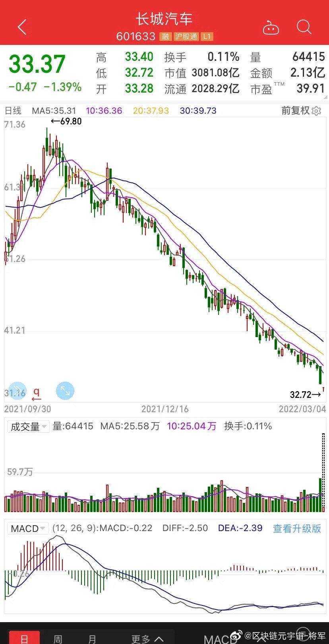This screenshot has height=644, width=329.
Task: Toggle 前复权 price adjustment mode
Action: (x=295, y=111)
